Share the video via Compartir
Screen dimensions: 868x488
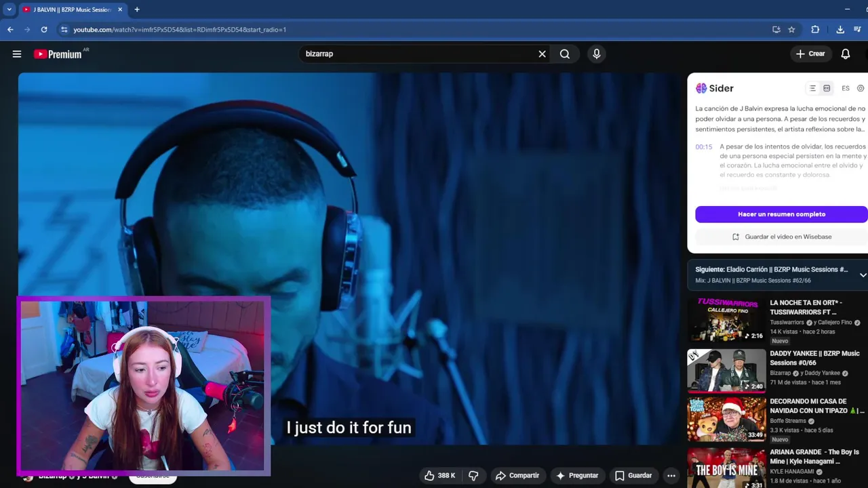pos(517,476)
